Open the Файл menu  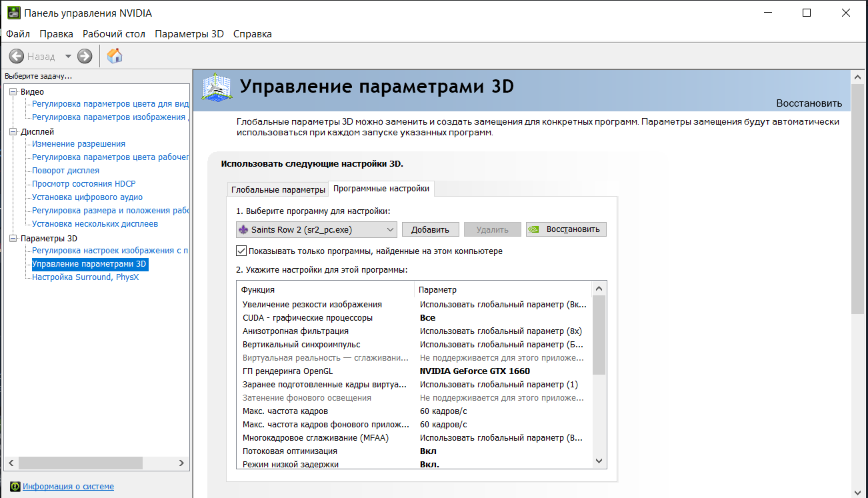coord(18,34)
